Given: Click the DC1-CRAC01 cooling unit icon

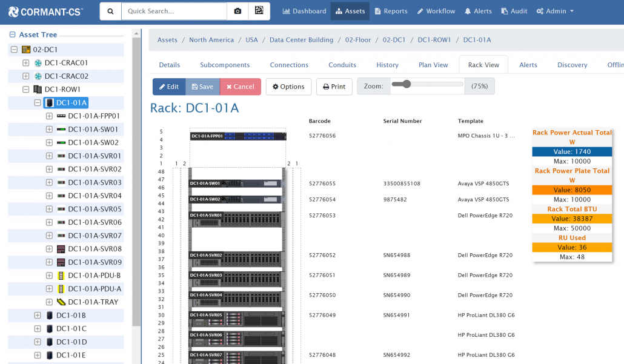Looking at the screenshot, I should click(x=38, y=63).
